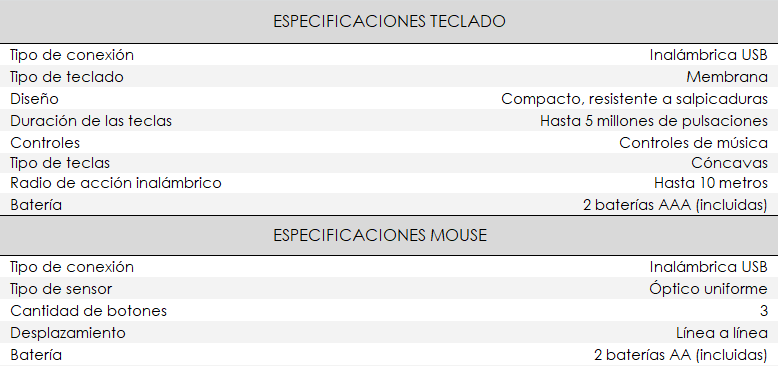Click 2 baterías AAA (incluidas) text
The image size is (778, 366).
coord(675,204)
